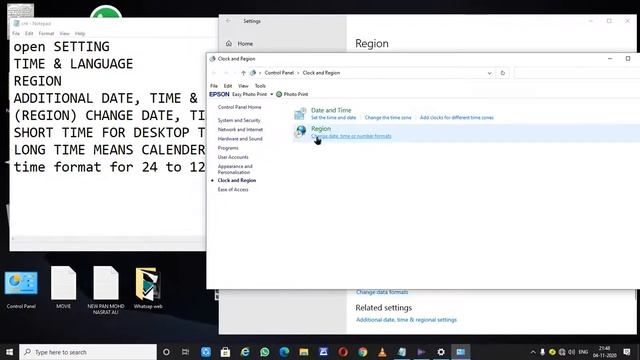Open the File menu in Notepad

tap(16, 33)
